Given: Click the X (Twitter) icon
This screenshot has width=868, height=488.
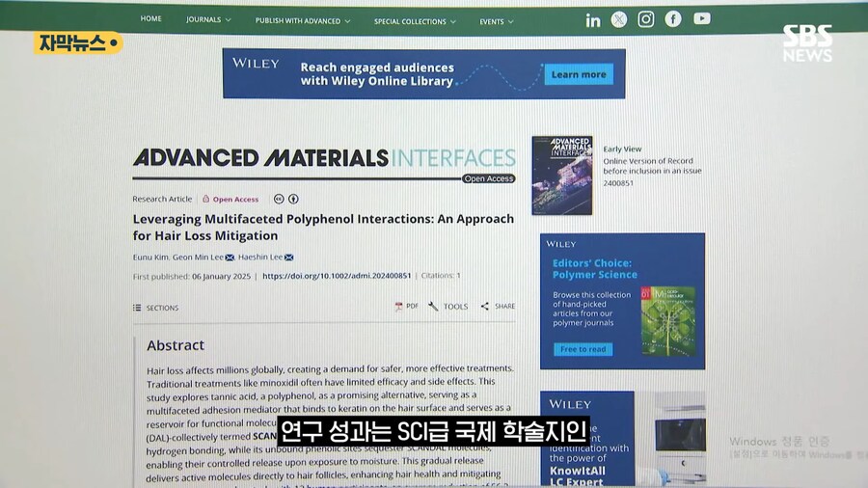Looking at the screenshot, I should click(x=619, y=19).
